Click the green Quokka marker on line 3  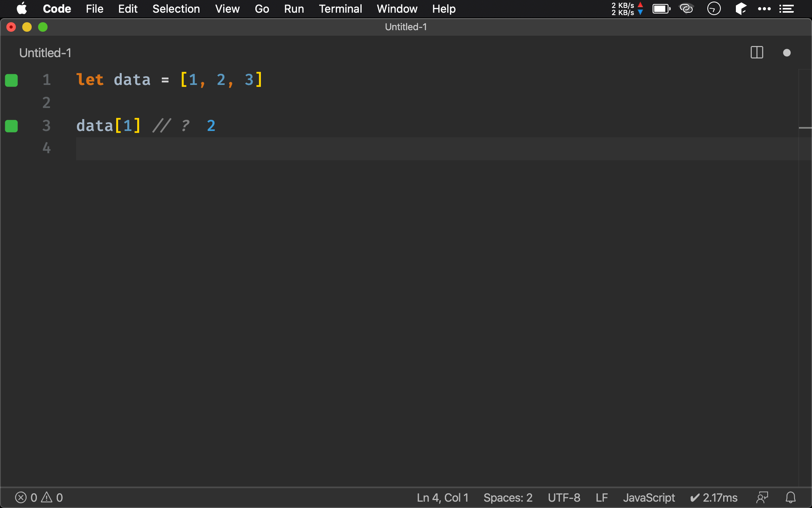(x=11, y=126)
